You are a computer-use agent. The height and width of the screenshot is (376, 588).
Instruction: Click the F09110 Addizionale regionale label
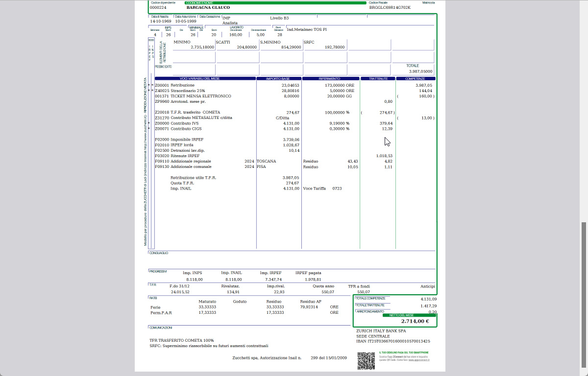(183, 161)
